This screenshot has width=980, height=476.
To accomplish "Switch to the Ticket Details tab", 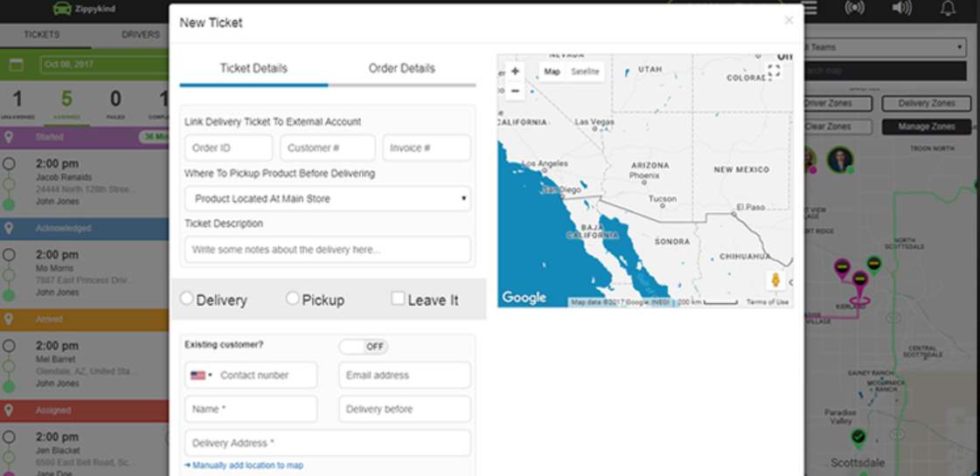I will (254, 69).
